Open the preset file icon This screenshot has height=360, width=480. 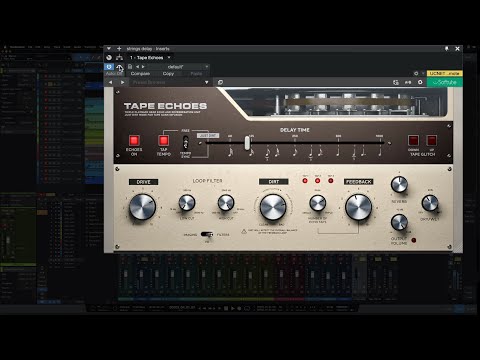tap(130, 67)
